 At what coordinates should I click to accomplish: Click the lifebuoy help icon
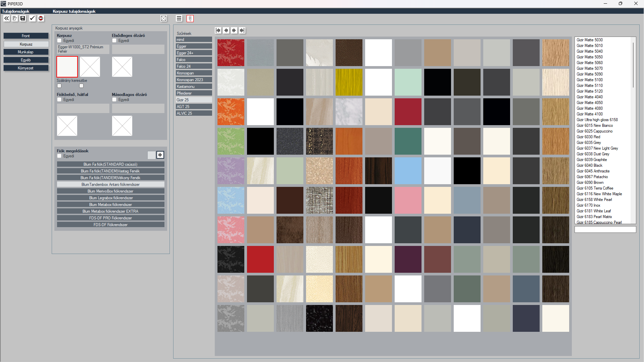pyautogui.click(x=41, y=18)
